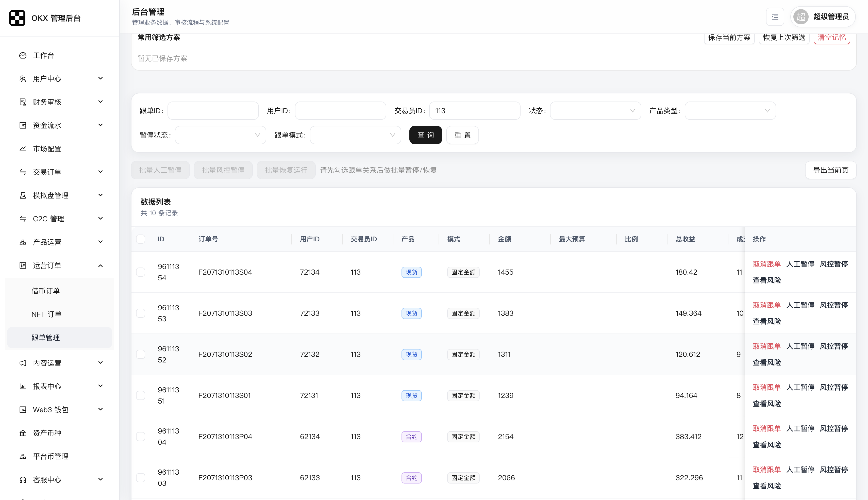Open 市场配置 in the sidebar
The height and width of the screenshot is (500, 868).
pos(59,149)
